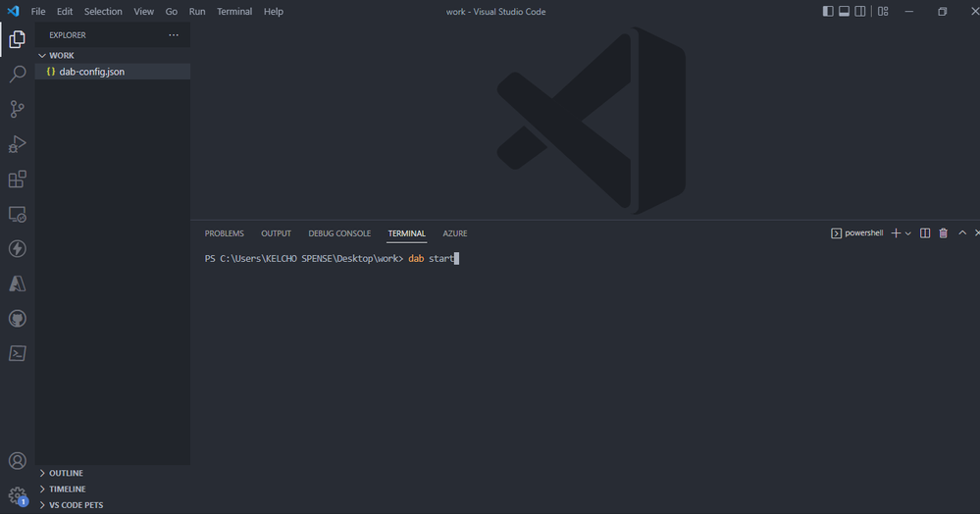The image size is (980, 514).
Task: Kill terminal with trash icon
Action: click(x=944, y=233)
